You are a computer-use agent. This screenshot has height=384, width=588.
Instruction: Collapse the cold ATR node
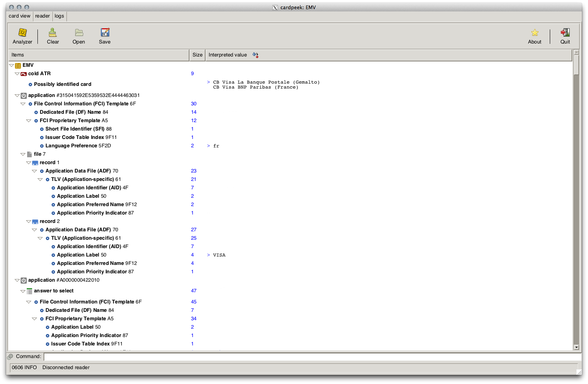point(17,74)
